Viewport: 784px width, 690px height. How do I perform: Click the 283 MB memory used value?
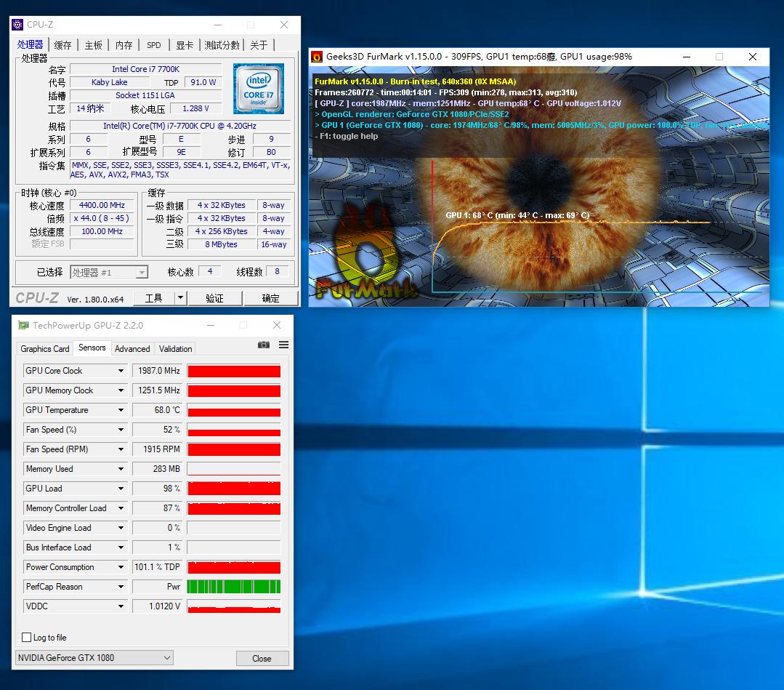(157, 469)
